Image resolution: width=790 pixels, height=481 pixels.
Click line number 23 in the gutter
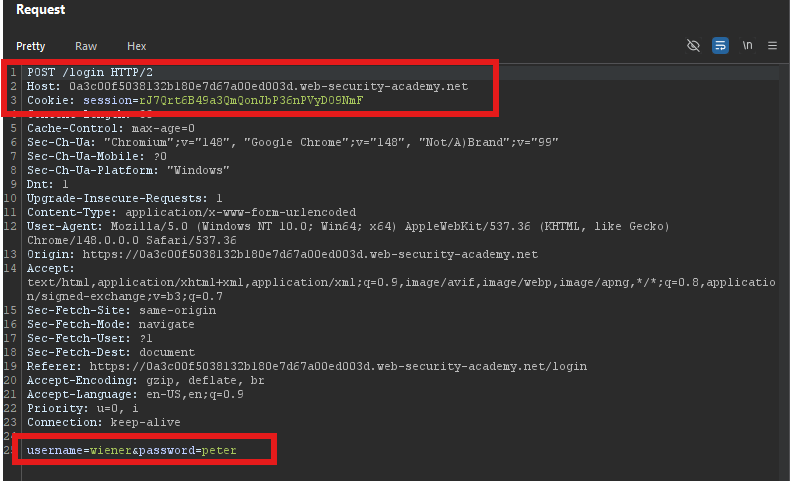[x=11, y=423]
